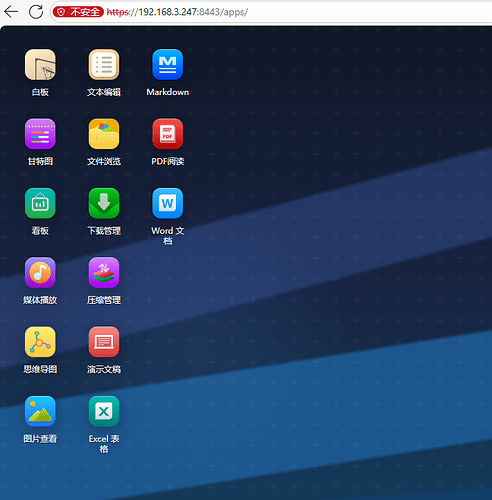
Task: Click the browser back arrow
Action: (11, 12)
